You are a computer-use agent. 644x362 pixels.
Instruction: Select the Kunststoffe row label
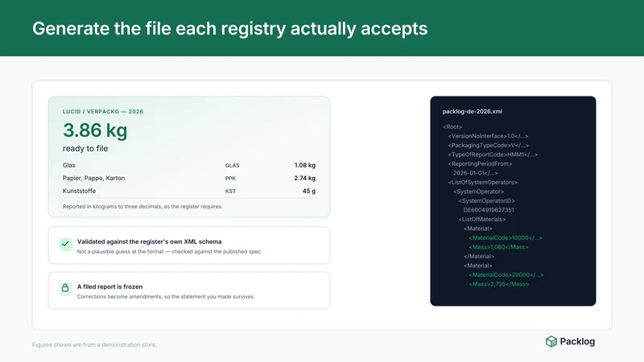coord(79,191)
